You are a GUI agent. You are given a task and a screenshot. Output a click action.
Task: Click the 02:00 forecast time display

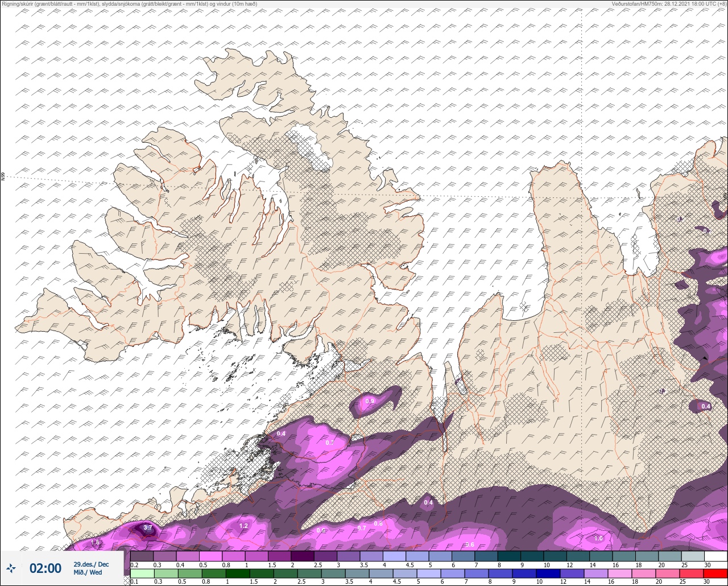tap(45, 568)
